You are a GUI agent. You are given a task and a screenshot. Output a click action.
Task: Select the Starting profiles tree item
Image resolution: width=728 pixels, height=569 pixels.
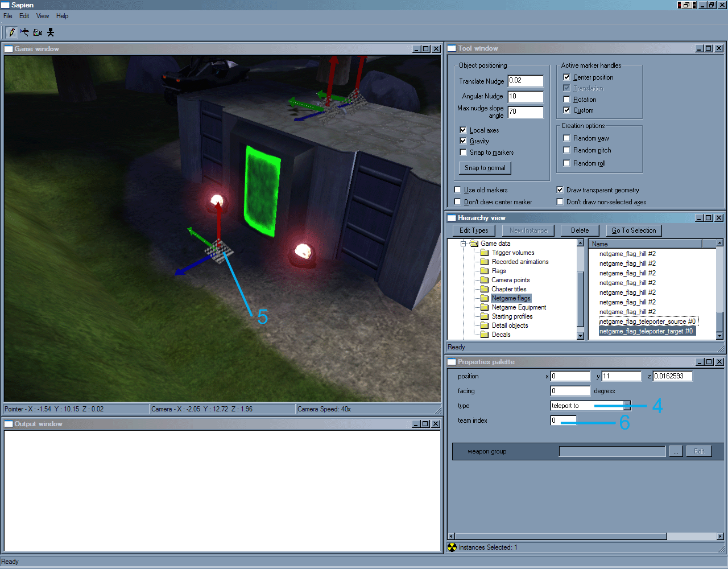(x=512, y=316)
